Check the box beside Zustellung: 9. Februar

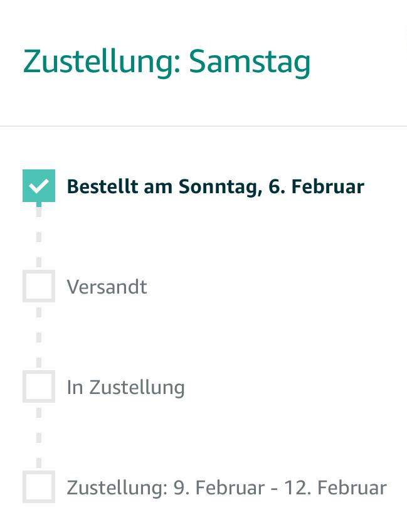pyautogui.click(x=39, y=487)
